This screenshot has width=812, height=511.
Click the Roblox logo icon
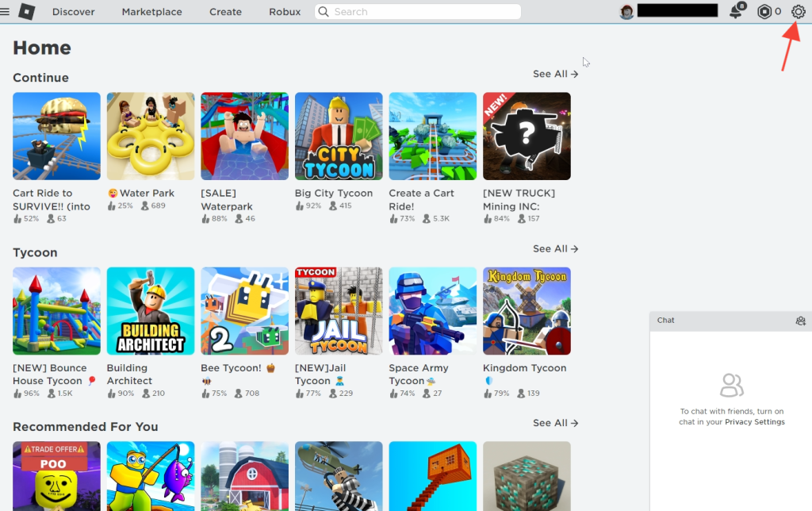coord(26,11)
